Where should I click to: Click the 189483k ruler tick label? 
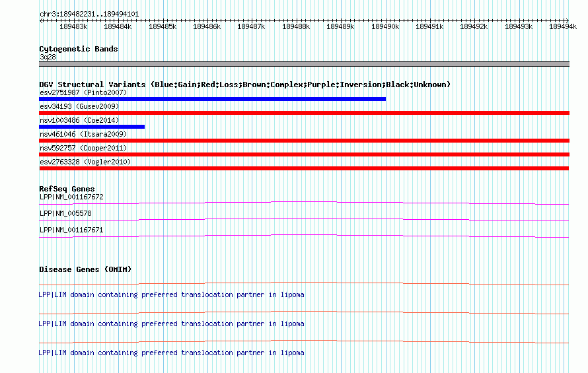(73, 26)
